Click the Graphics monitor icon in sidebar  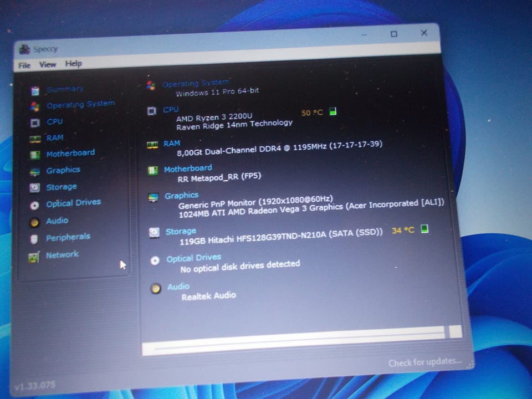point(34,172)
